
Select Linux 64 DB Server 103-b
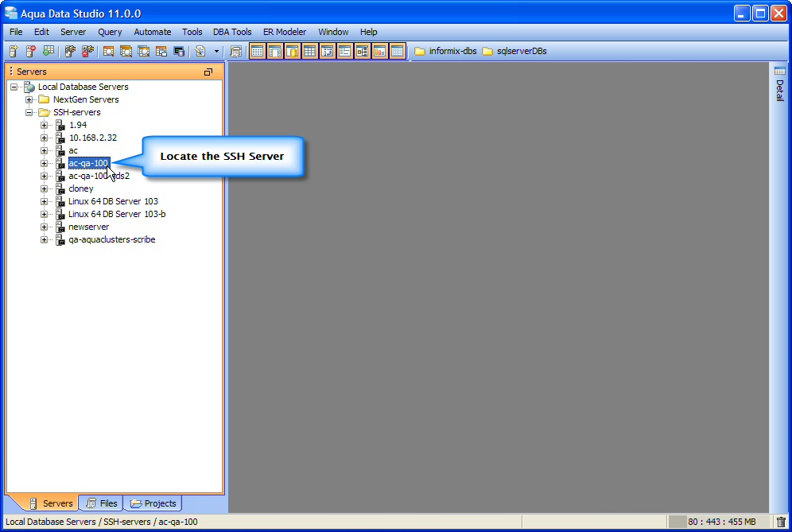117,214
